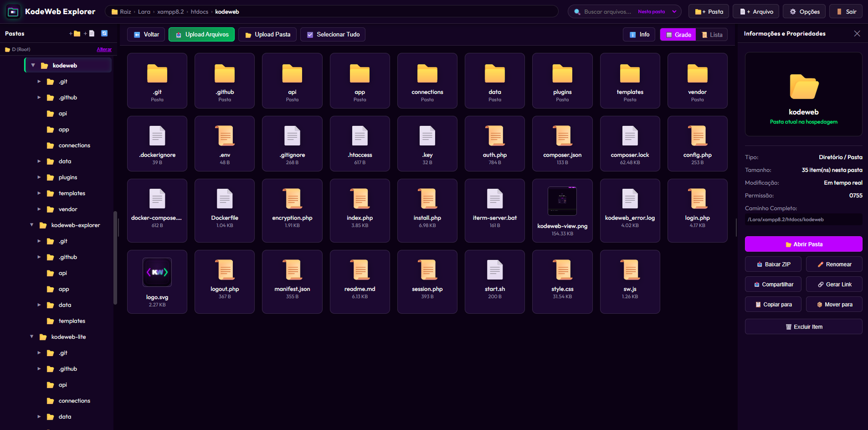Click the Caminho Completo path field
Image resolution: width=868 pixels, height=430 pixels.
(x=803, y=219)
